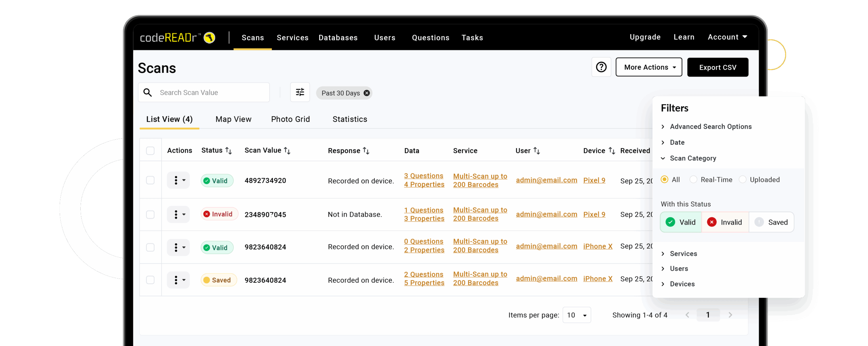Open the Account dropdown

point(727,37)
